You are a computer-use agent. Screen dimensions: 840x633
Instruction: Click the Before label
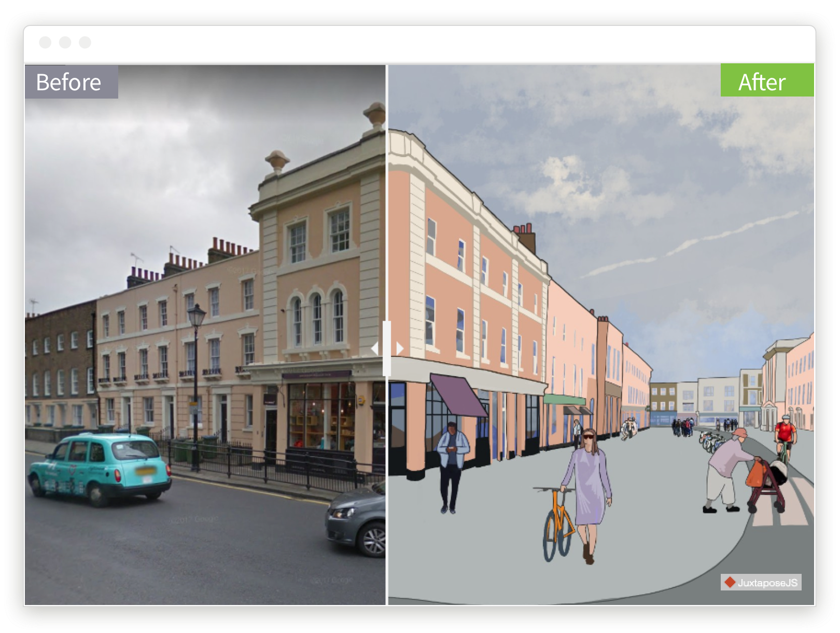72,82
